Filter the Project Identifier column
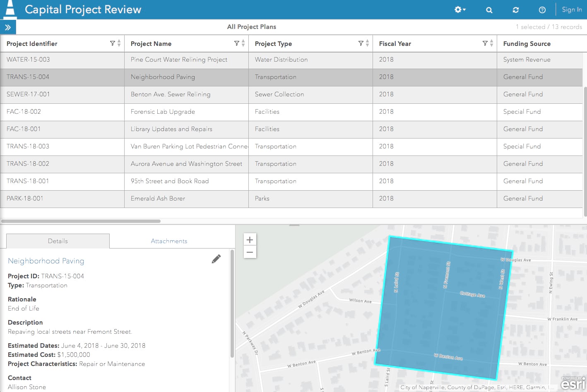The image size is (587, 392). (x=112, y=43)
